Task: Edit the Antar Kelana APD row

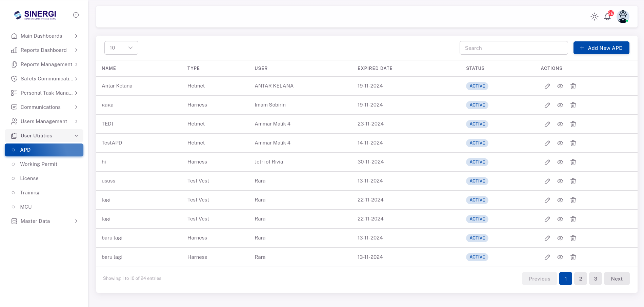Action: click(x=547, y=86)
